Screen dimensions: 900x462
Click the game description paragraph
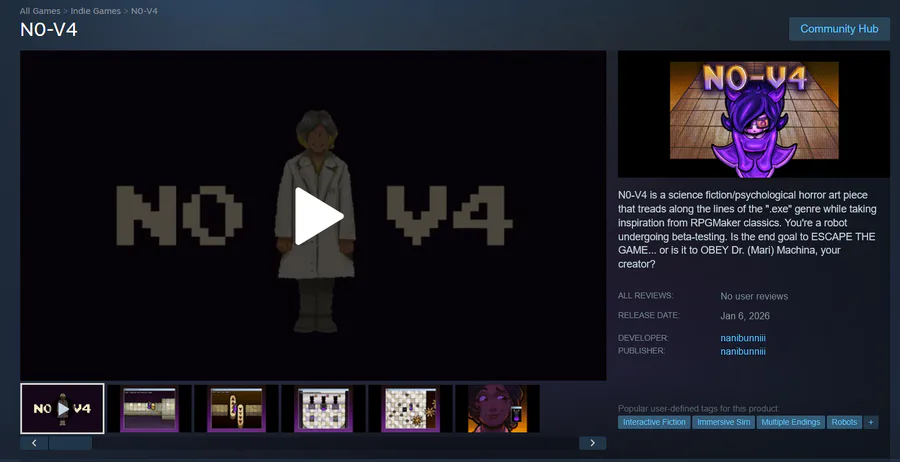tap(747, 230)
